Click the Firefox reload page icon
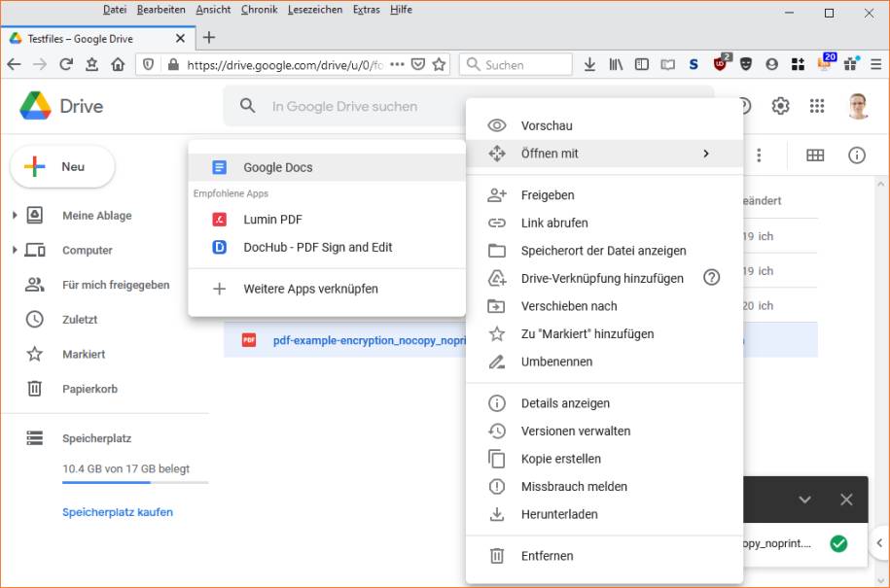This screenshot has height=588, width=890. (x=66, y=65)
